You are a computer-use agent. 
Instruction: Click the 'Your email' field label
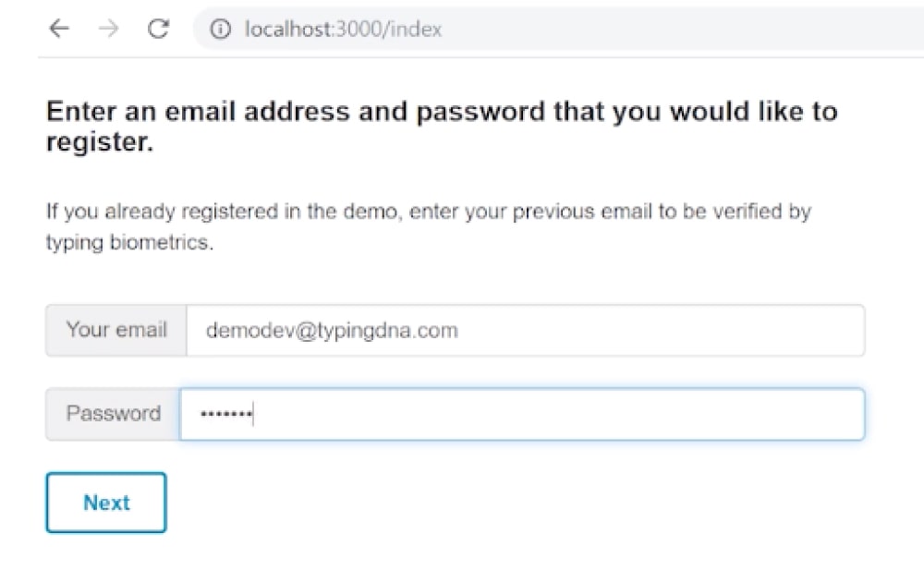[x=116, y=330]
